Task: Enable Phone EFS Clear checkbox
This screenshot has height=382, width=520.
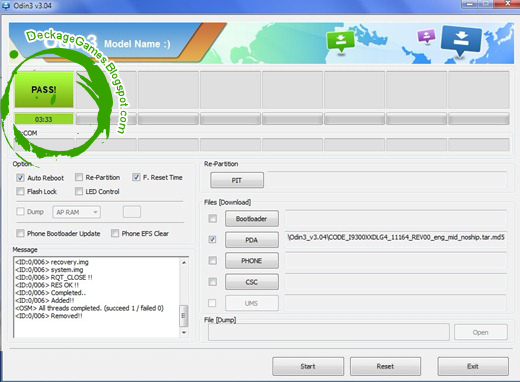Action: [x=115, y=233]
